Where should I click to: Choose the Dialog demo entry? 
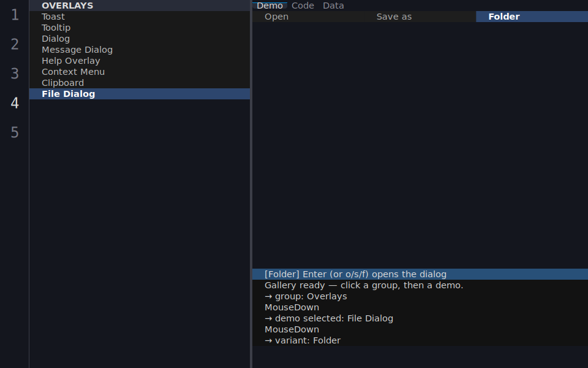click(x=140, y=39)
